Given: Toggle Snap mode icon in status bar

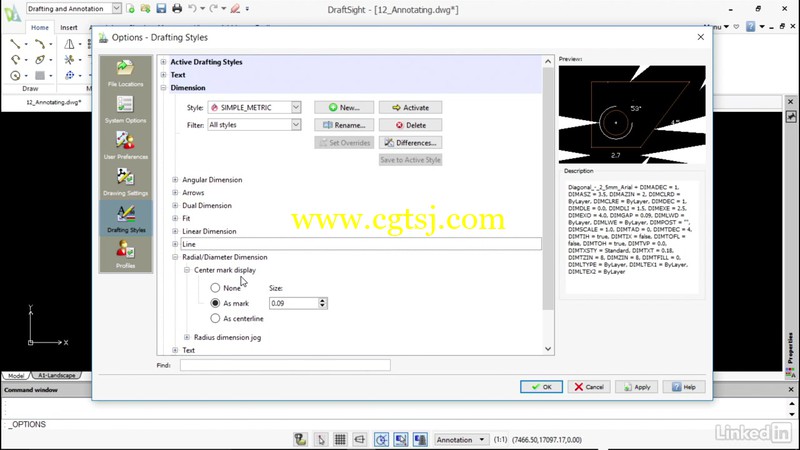Looking at the screenshot, I should (x=320, y=439).
